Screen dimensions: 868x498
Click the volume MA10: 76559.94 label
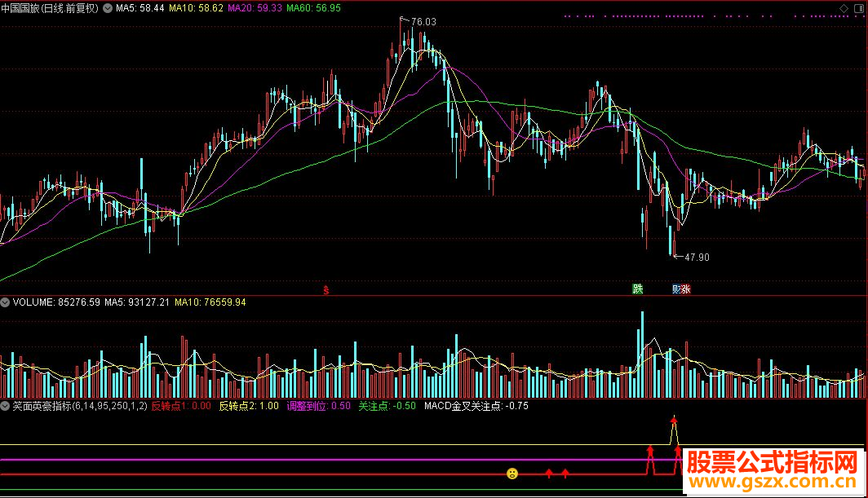pyautogui.click(x=210, y=302)
